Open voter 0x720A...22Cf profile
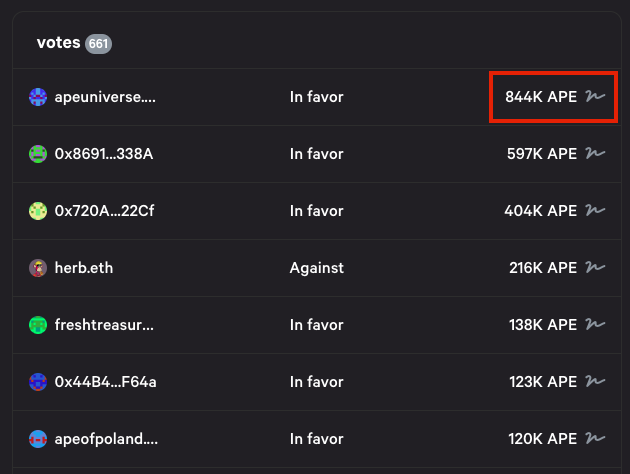This screenshot has height=474, width=630. pos(104,211)
